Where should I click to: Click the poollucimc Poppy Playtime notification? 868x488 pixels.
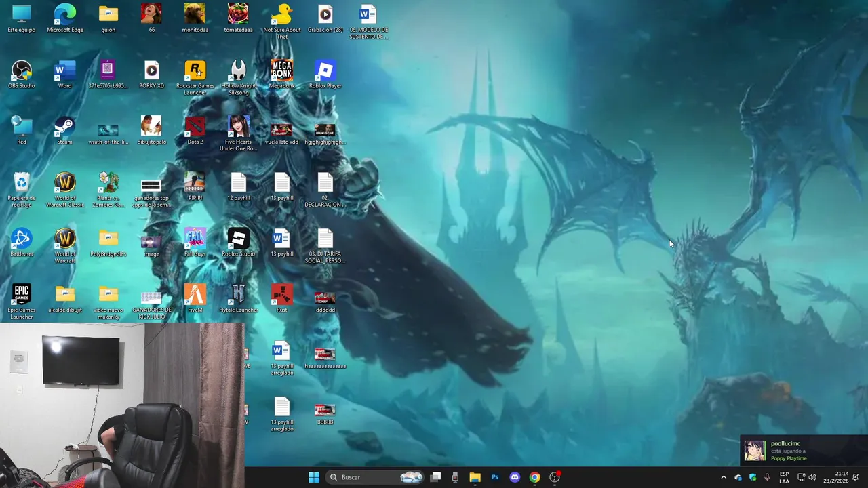click(x=804, y=451)
